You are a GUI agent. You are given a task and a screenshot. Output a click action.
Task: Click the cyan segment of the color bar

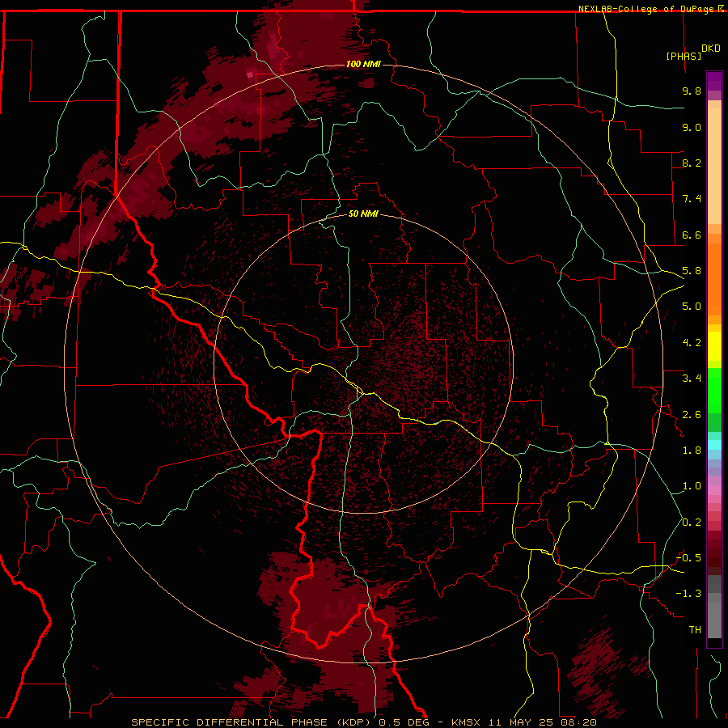pyautogui.click(x=714, y=445)
